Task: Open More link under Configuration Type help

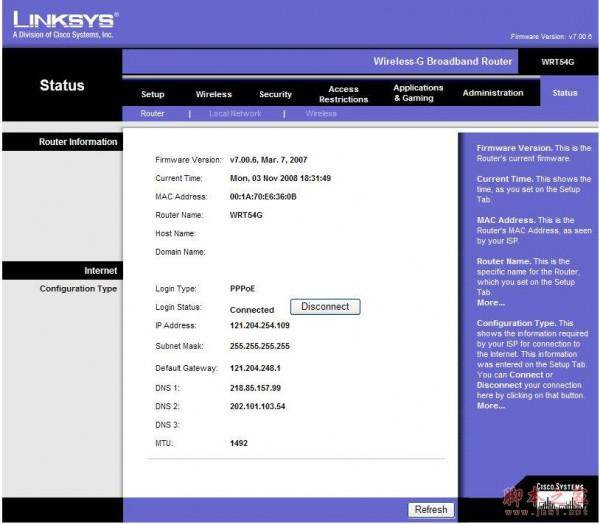Action: (491, 406)
